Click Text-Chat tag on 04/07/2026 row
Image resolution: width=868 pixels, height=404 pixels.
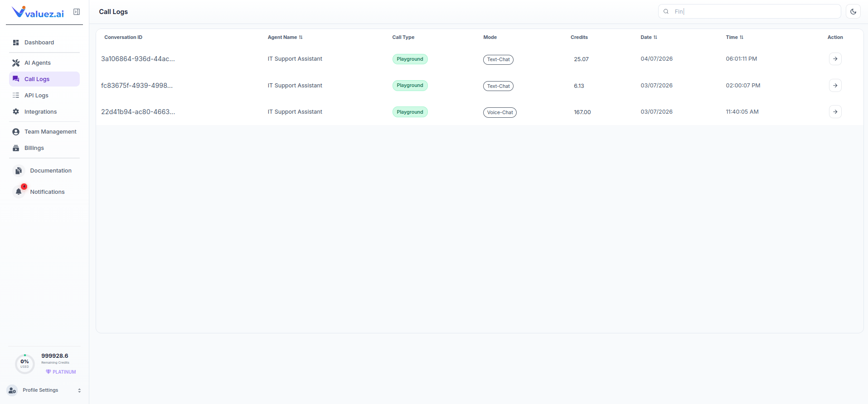coord(498,60)
